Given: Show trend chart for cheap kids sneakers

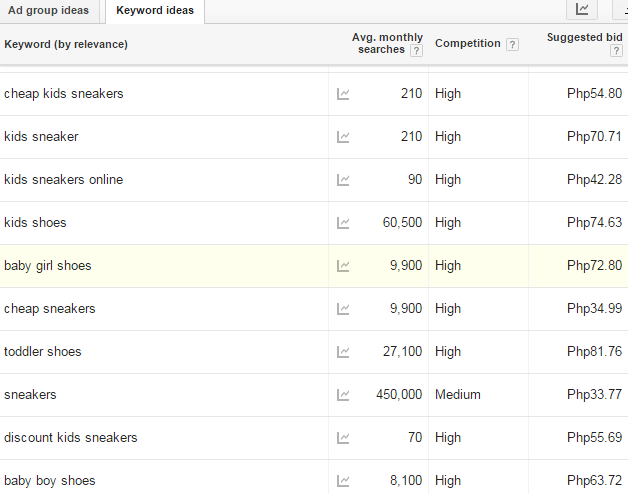Looking at the screenshot, I should (x=343, y=94).
